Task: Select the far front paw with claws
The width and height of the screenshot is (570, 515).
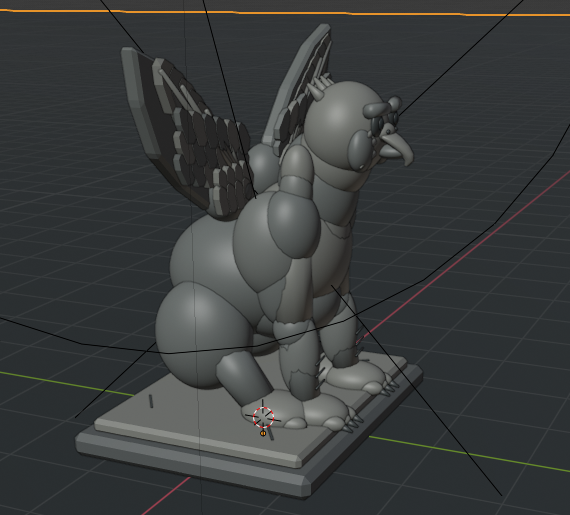Action: click(x=360, y=378)
